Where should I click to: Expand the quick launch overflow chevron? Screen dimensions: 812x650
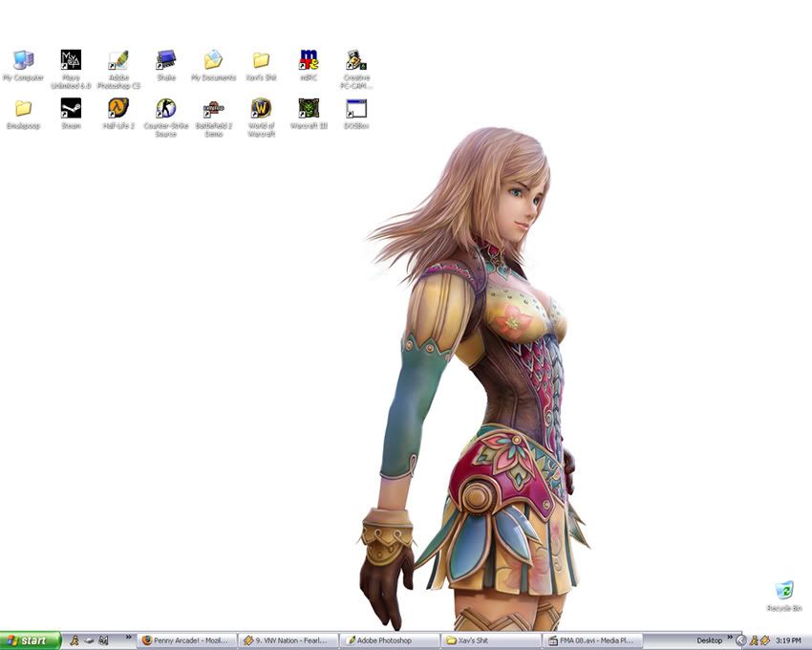(128, 637)
